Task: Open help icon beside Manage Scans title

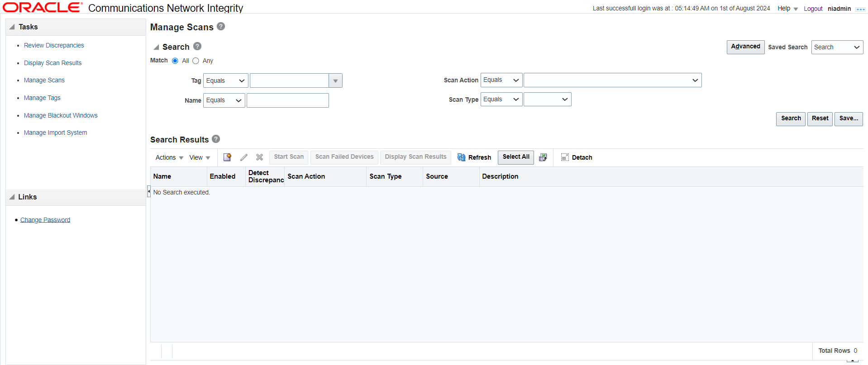Action: tap(221, 26)
